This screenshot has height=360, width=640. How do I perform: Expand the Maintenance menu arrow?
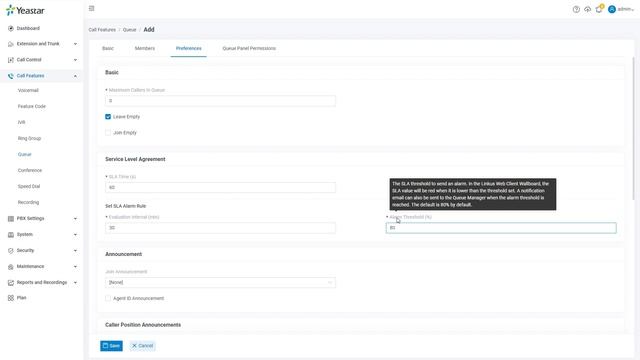pyautogui.click(x=75, y=267)
